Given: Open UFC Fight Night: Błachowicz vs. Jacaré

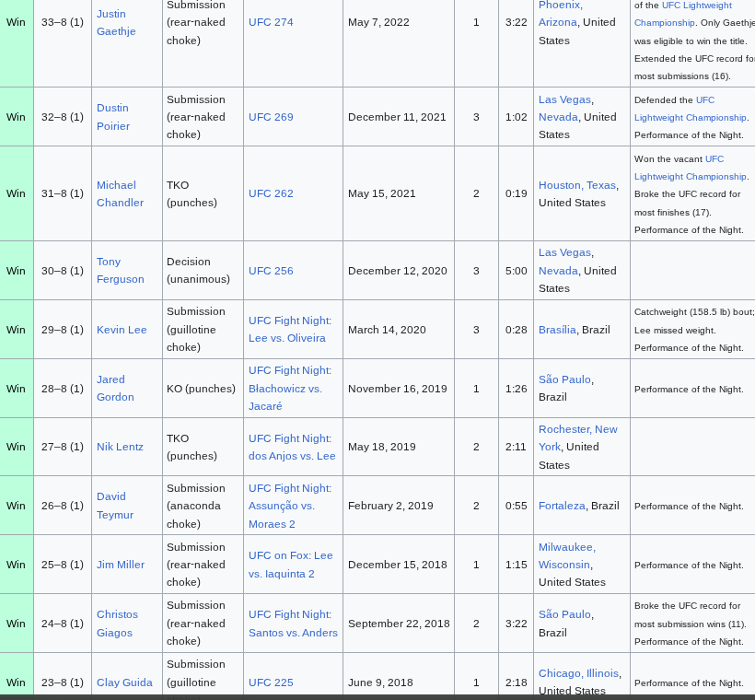Looking at the screenshot, I should click(290, 389).
